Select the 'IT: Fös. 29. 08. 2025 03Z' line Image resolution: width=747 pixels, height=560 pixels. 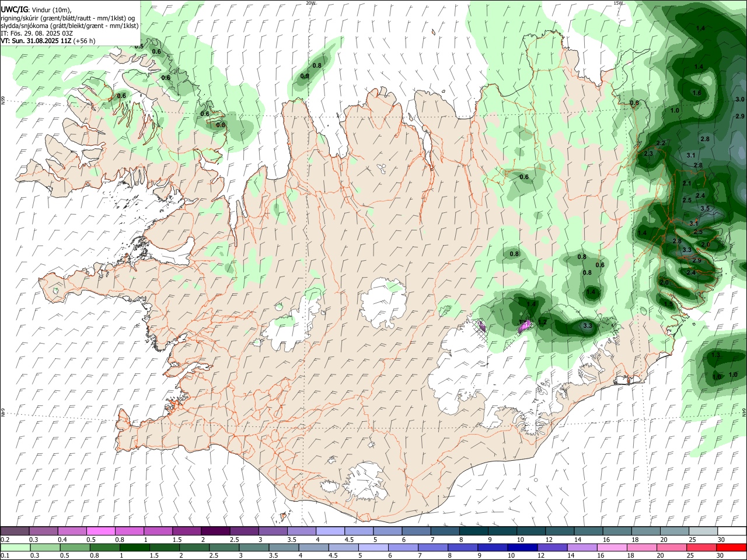(37, 33)
